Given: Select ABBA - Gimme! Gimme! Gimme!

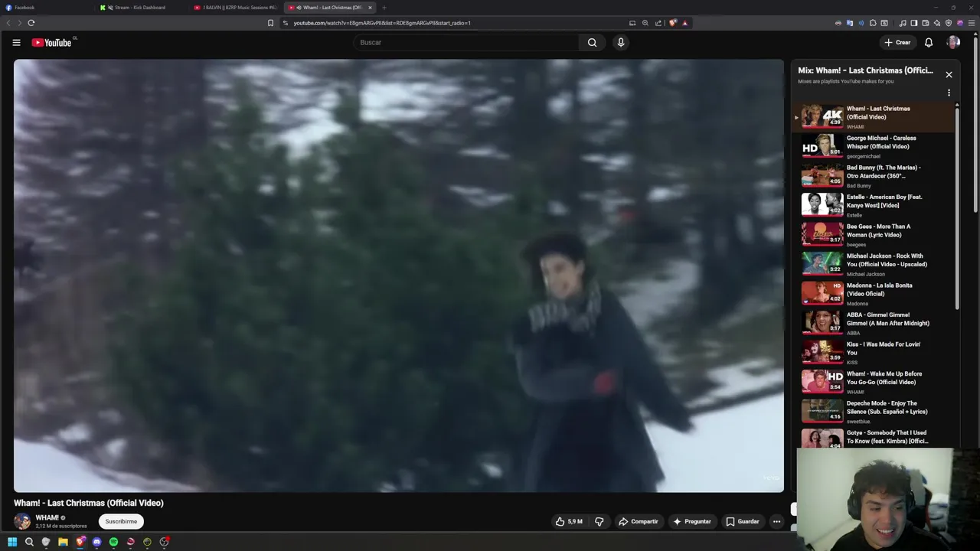Looking at the screenshot, I should tap(874, 323).
